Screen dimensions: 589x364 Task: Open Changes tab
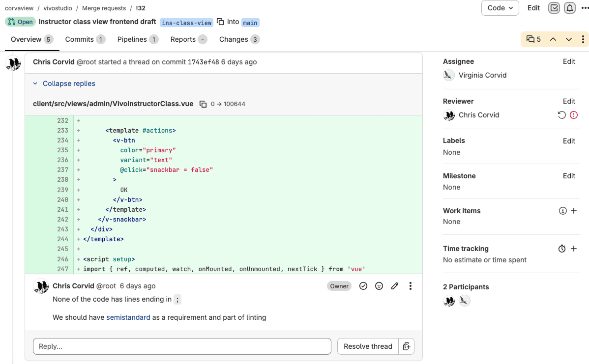(239, 39)
